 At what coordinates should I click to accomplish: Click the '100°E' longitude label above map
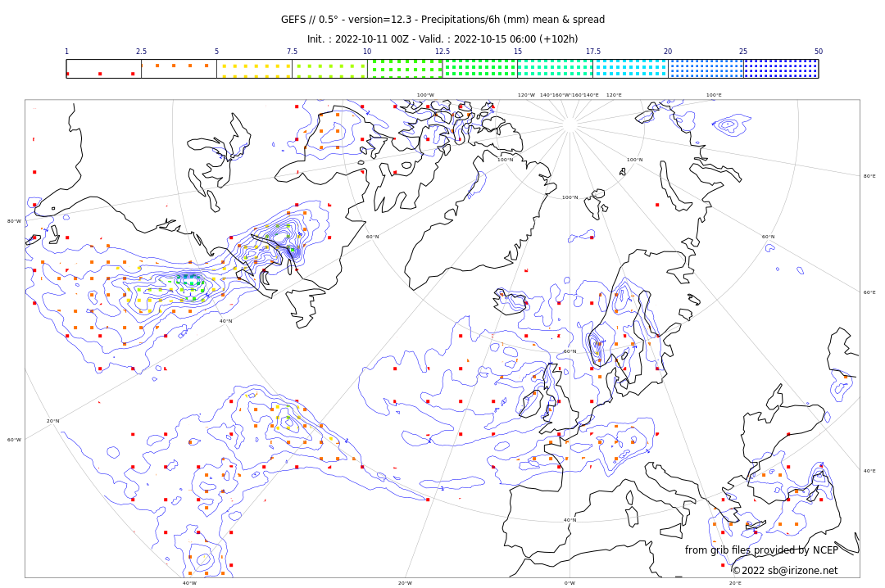pos(714,95)
